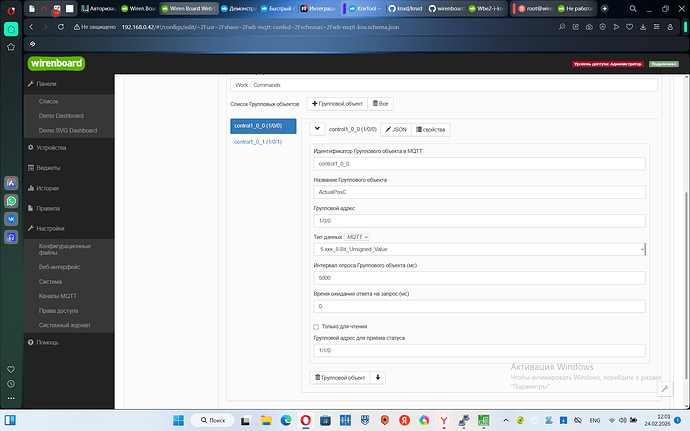This screenshot has height=431, width=690.
Task: Open VK messenger in Opera sidebar
Action: (x=11, y=219)
